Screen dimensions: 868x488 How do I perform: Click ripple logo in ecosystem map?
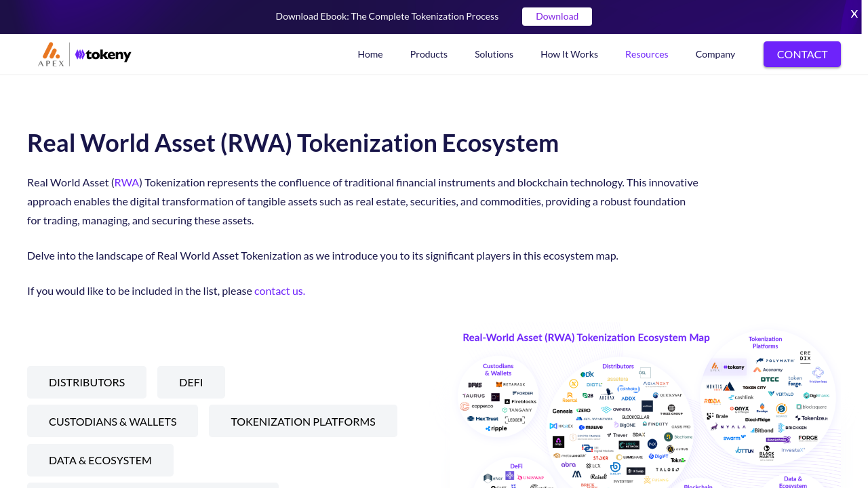(x=496, y=428)
